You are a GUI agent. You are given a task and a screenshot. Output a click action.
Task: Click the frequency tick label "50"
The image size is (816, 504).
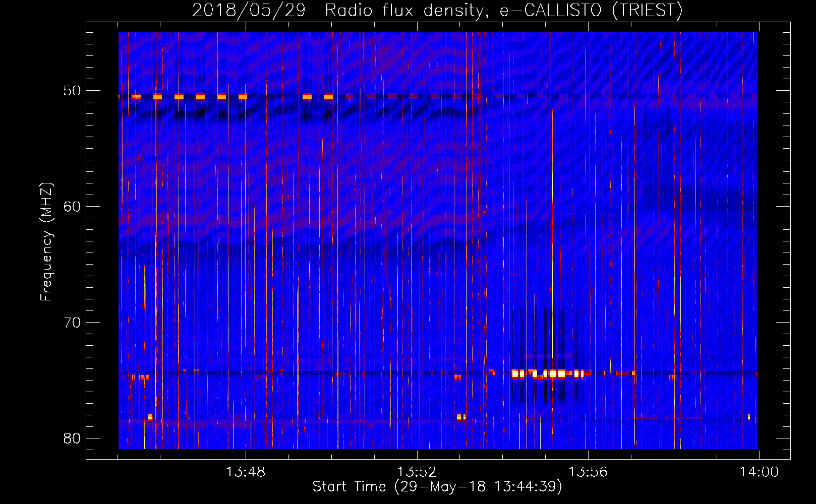point(72,91)
